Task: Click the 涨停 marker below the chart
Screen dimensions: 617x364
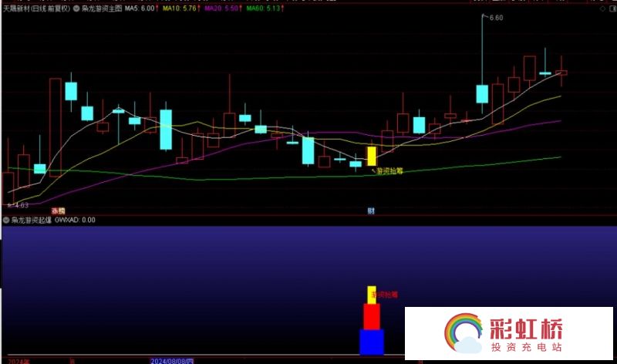Action: point(59,211)
